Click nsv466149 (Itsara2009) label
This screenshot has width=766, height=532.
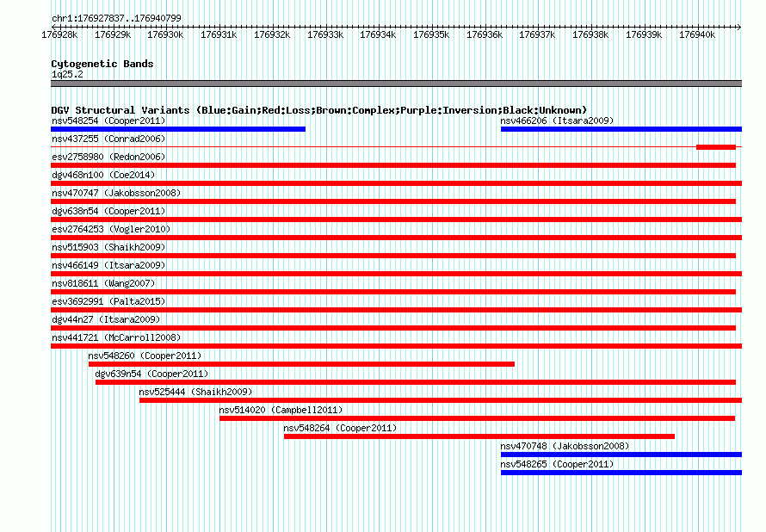pyautogui.click(x=108, y=265)
